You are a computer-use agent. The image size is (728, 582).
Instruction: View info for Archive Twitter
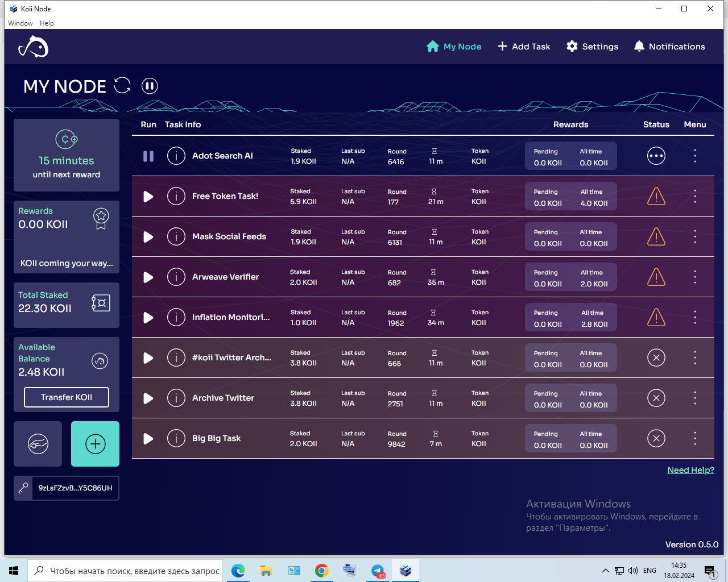tap(176, 398)
